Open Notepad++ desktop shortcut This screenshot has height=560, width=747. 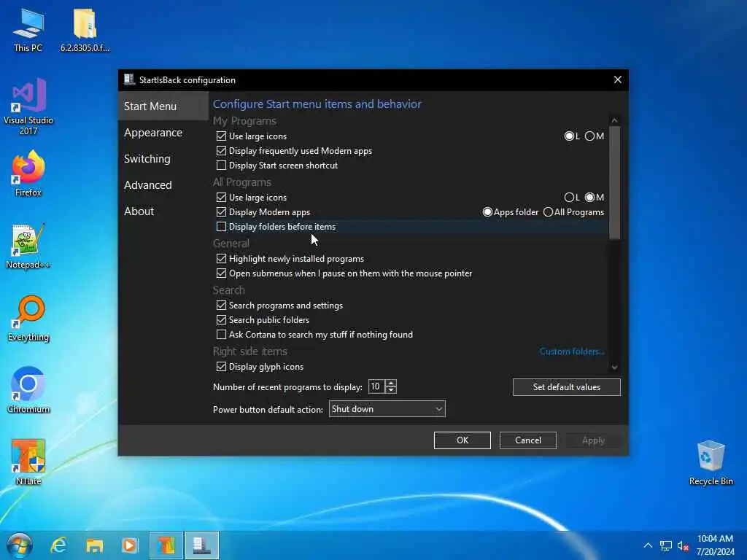click(x=28, y=246)
